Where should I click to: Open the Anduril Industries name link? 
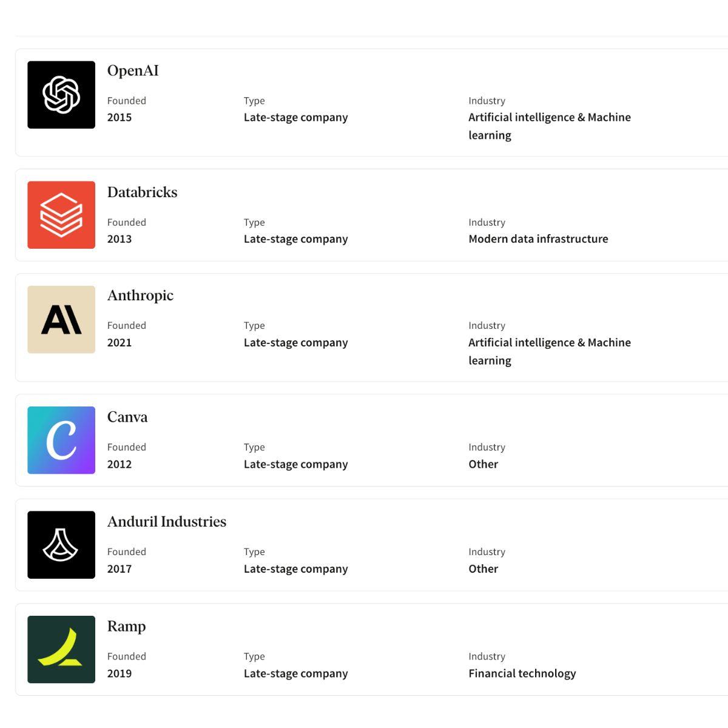(x=167, y=522)
